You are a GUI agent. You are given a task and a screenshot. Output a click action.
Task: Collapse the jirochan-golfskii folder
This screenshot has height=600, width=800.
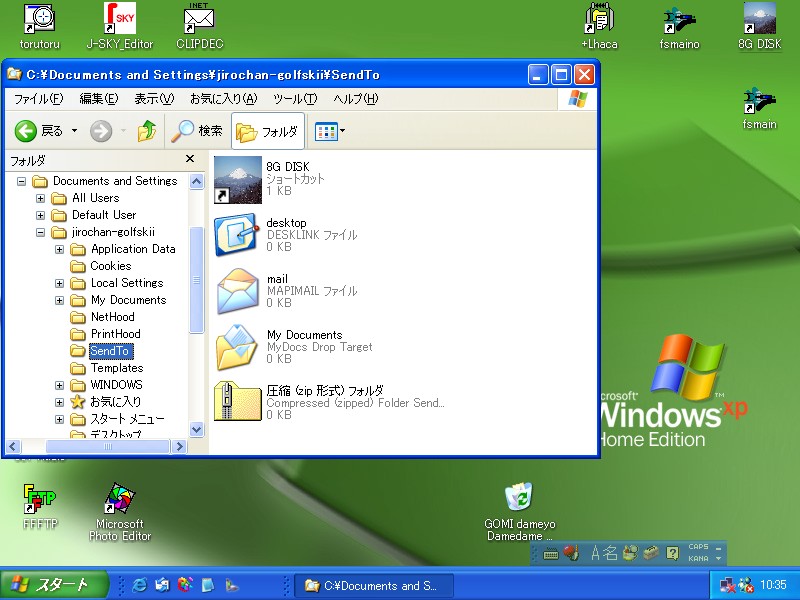click(x=40, y=232)
